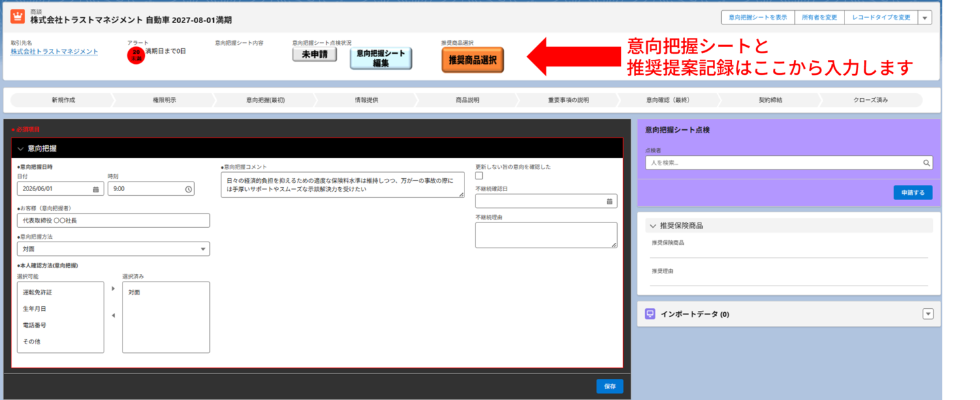980x400 pixels.
Task: Click the 商談 opportunity crown icon
Action: pos(17,17)
